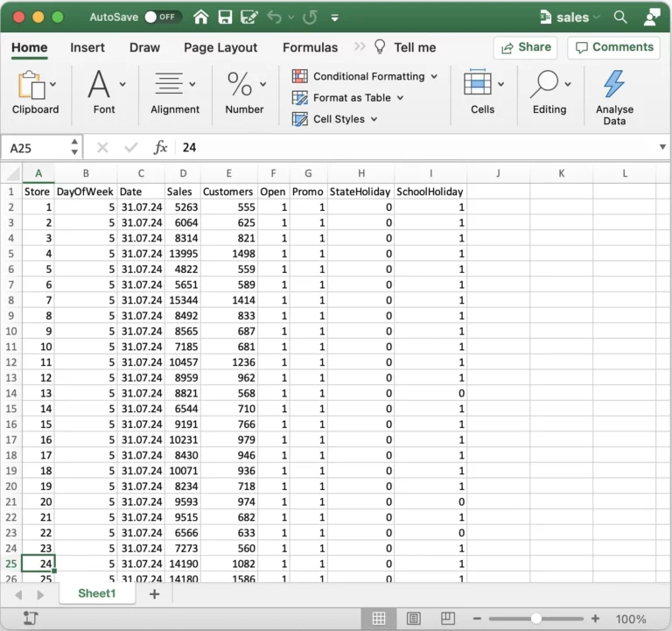The image size is (672, 631).
Task: Click the Home icon in title bar
Action: pyautogui.click(x=201, y=18)
